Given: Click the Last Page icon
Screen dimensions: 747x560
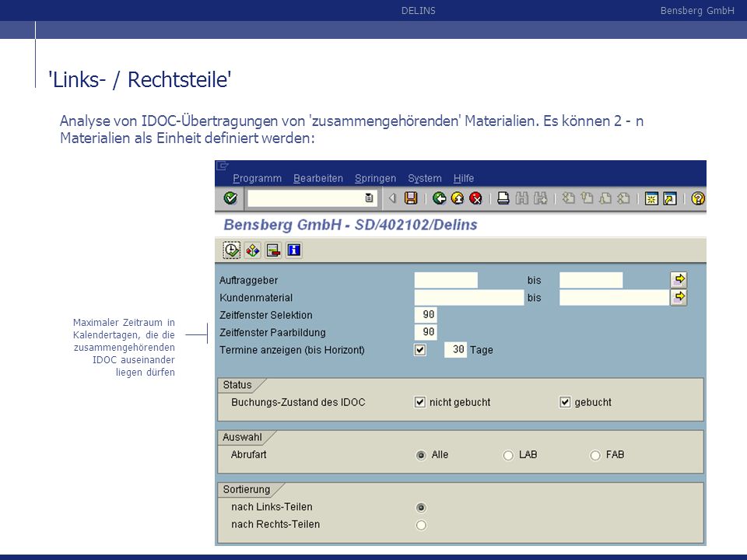Looking at the screenshot, I should 623,198.
